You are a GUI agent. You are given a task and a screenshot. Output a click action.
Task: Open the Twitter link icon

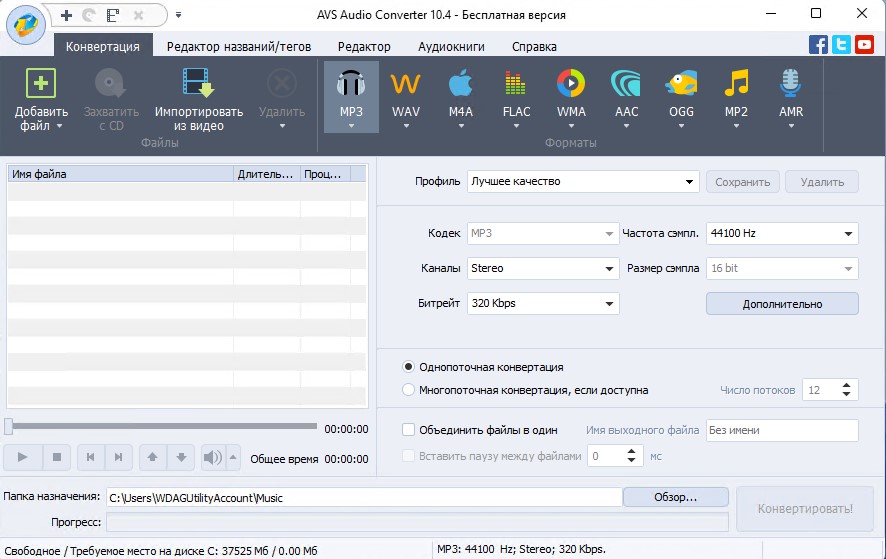841,44
